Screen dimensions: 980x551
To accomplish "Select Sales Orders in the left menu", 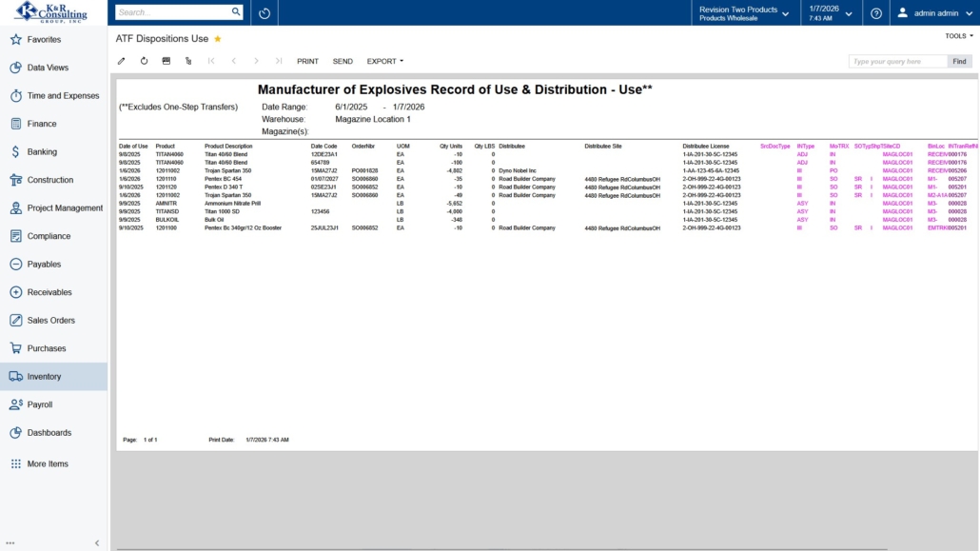I will [50, 321].
